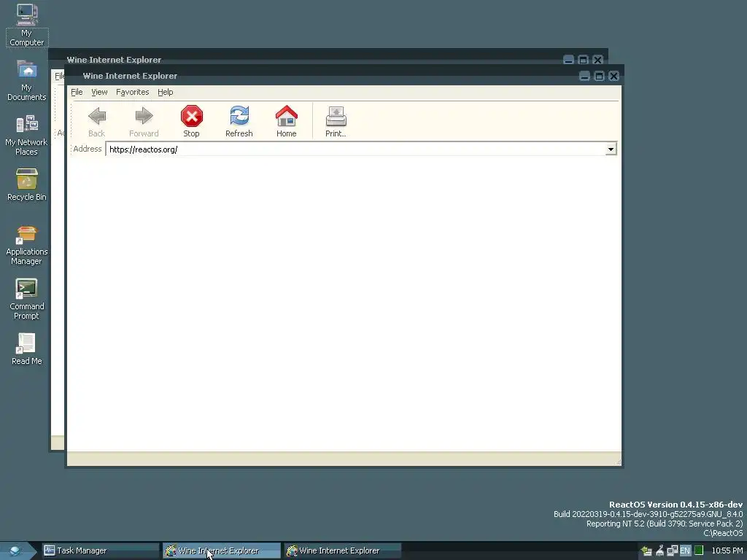
Task: Reload the page with the Refresh icon
Action: click(x=239, y=122)
